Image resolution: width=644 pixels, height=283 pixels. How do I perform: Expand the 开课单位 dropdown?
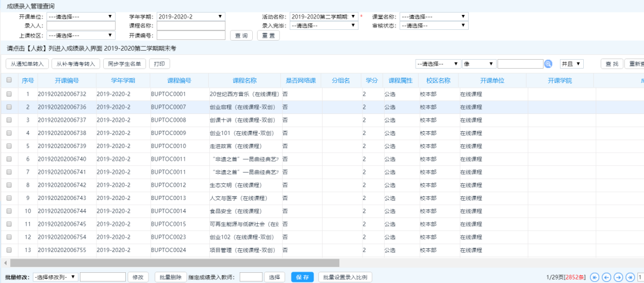[80, 17]
